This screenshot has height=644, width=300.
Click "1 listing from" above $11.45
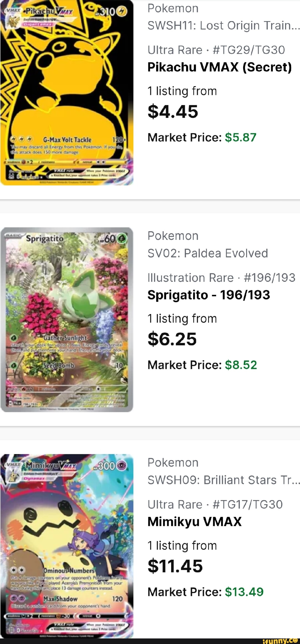(x=182, y=545)
